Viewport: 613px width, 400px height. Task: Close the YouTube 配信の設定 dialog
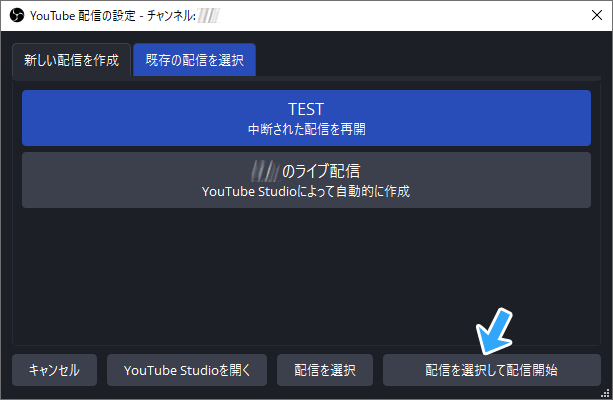597,15
